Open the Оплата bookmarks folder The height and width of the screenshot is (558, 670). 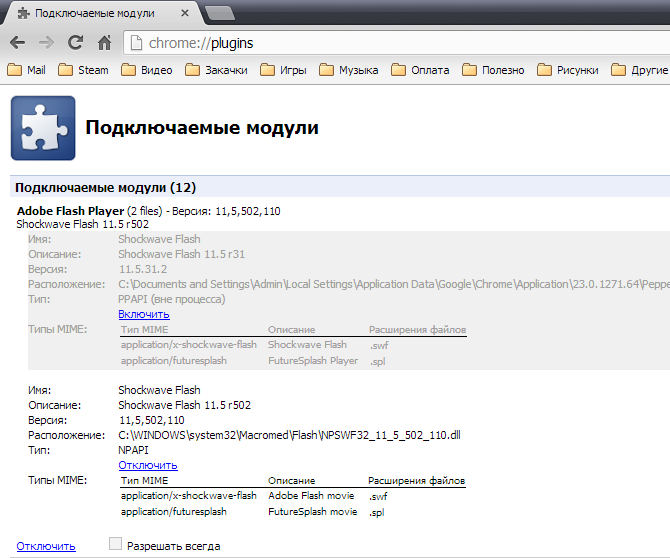pyautogui.click(x=420, y=70)
